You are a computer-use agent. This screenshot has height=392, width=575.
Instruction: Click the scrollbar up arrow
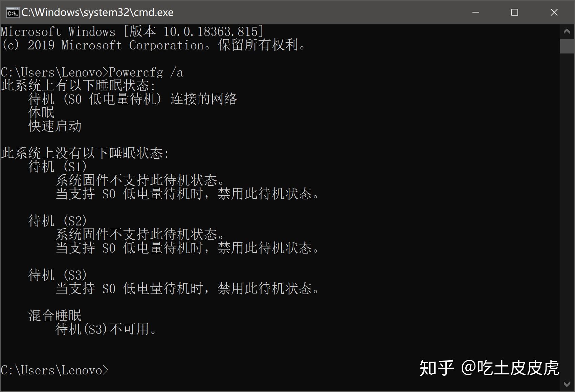pyautogui.click(x=567, y=31)
